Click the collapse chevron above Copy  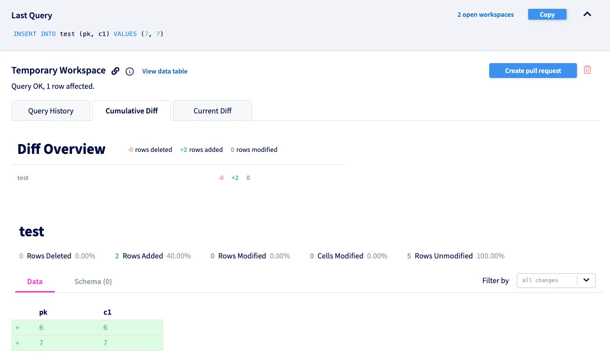tap(587, 14)
